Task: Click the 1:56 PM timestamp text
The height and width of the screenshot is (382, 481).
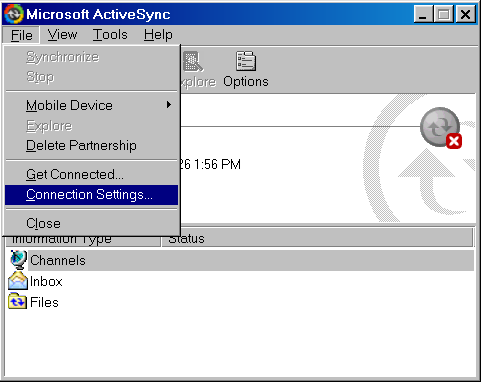Action: (217, 164)
